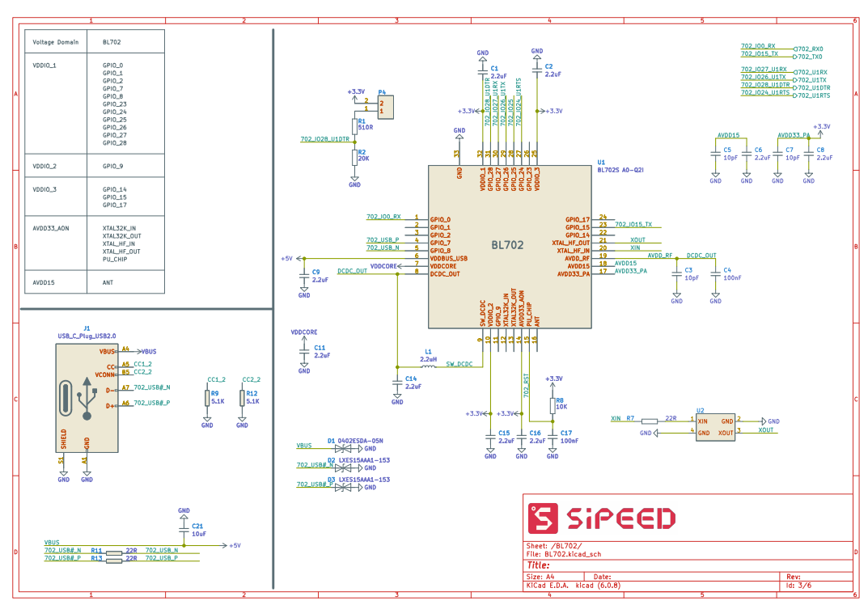The height and width of the screenshot is (605, 868).
Task: Select capacitor C14 symbol
Action: 397,383
